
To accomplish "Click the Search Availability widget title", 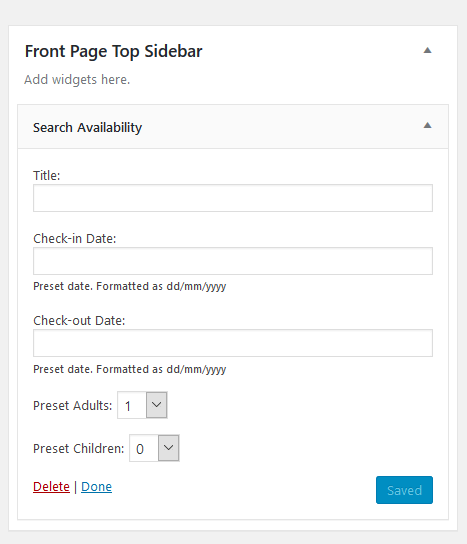I will (x=87, y=128).
